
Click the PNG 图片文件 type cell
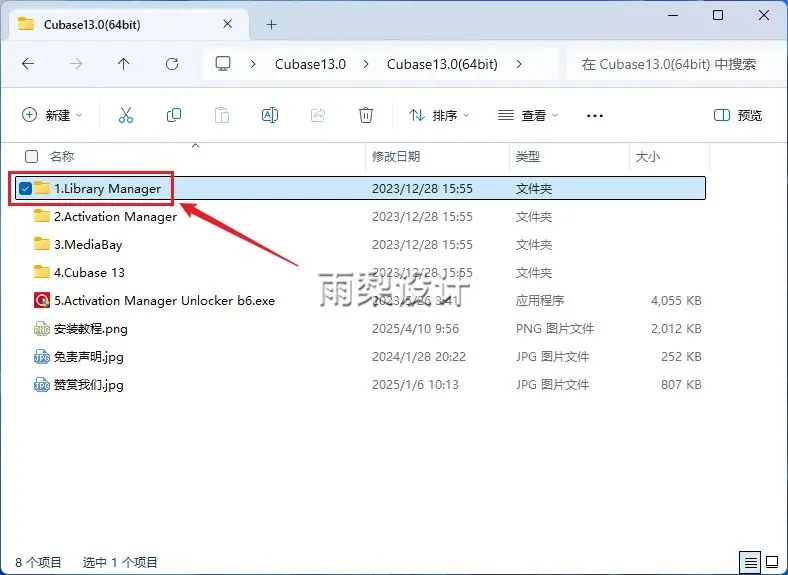555,329
